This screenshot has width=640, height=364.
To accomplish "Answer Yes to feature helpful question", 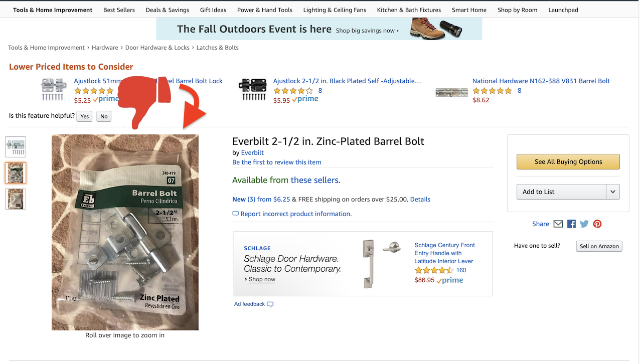I will [x=85, y=116].
